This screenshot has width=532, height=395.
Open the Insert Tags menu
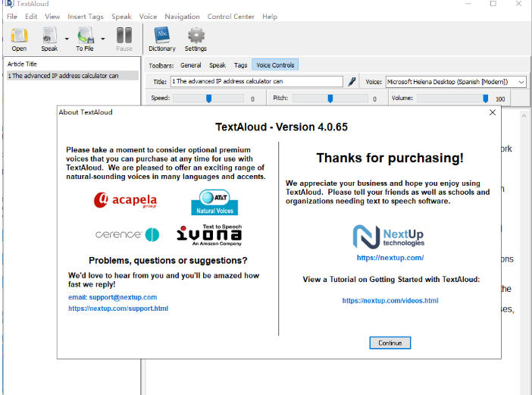click(85, 16)
